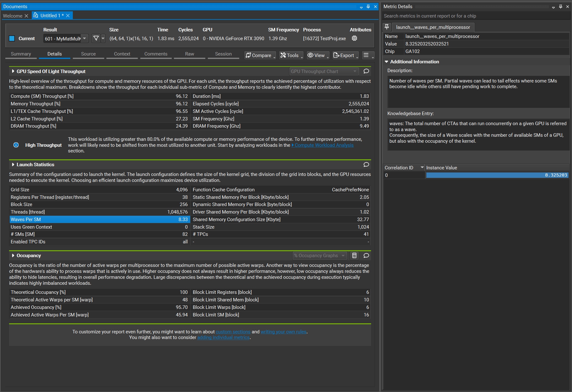Screen dimensions: 572x392
Task: Open the custom sections link
Action: click(x=233, y=332)
